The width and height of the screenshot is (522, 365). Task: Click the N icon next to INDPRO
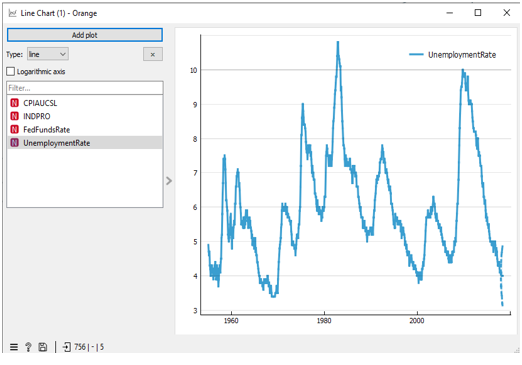tap(14, 116)
